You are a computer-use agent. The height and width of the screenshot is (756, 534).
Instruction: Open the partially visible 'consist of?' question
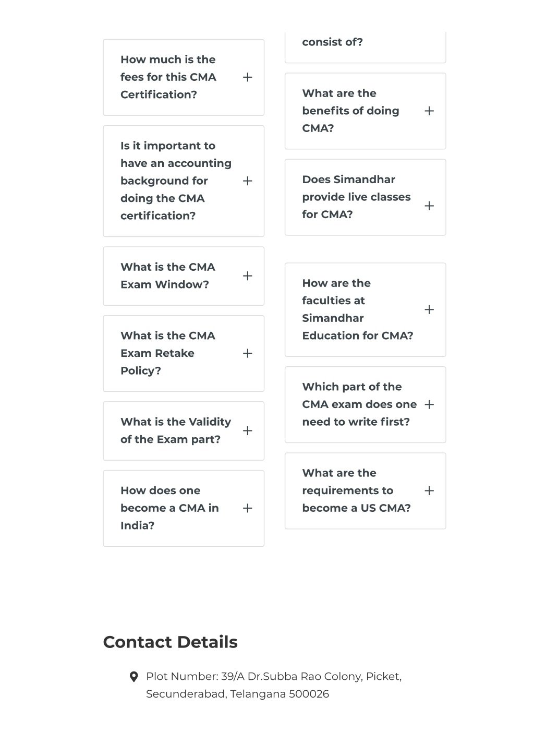[x=365, y=47]
